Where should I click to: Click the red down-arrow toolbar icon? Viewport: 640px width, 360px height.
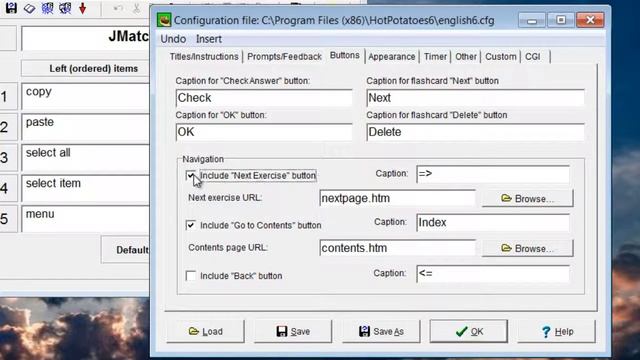[x=83, y=8]
